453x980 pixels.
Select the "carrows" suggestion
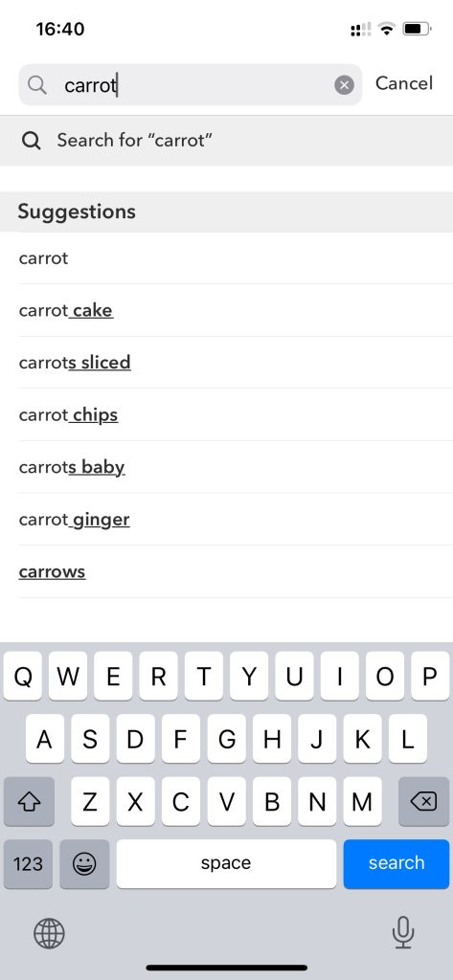[226, 572]
